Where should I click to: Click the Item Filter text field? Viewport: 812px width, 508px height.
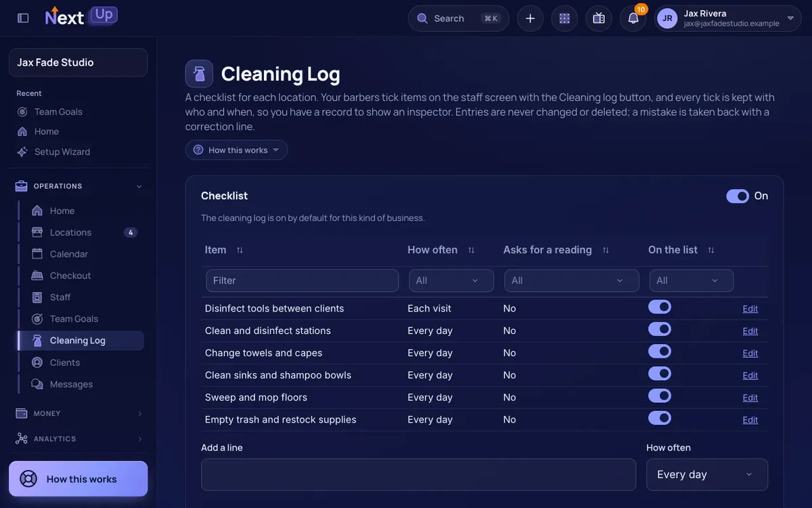click(x=302, y=280)
